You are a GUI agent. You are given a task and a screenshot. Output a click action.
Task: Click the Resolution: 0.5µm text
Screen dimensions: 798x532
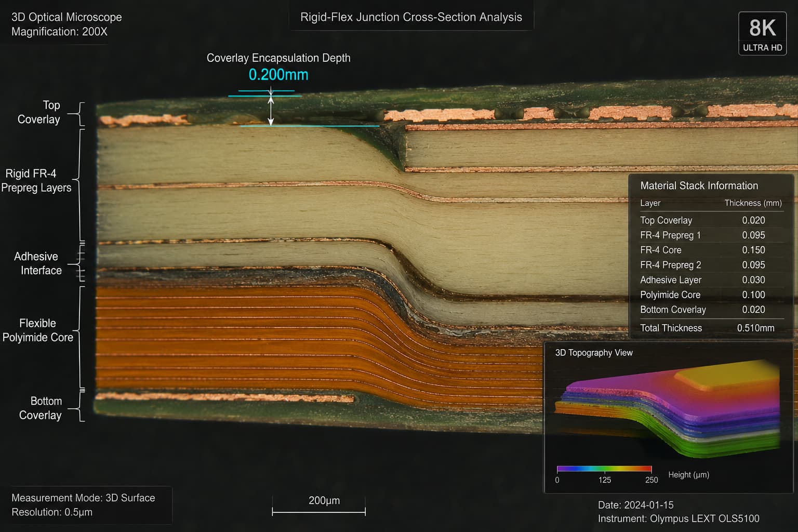click(x=52, y=512)
